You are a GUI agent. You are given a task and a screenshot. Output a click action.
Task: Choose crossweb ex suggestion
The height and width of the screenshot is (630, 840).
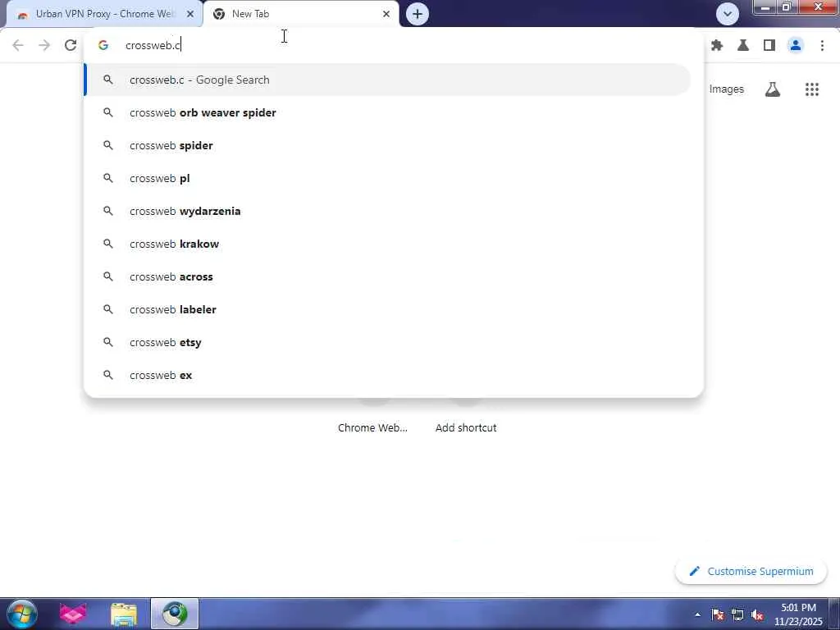click(388, 375)
